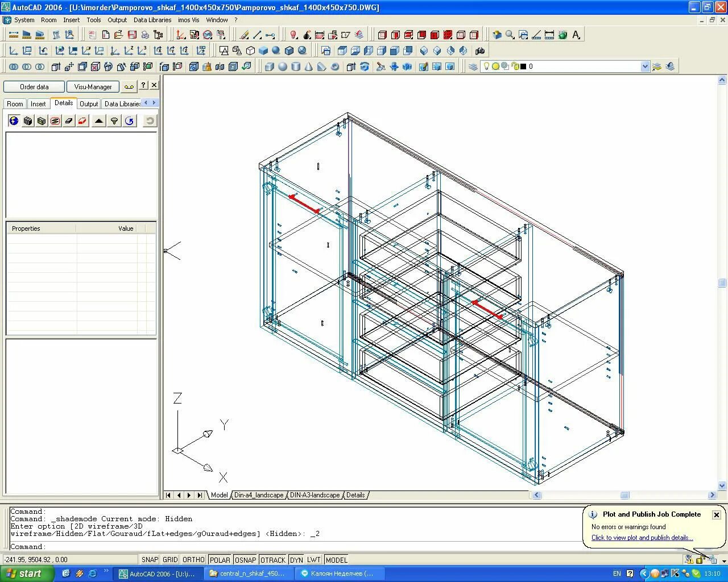This screenshot has width=728, height=582.
Task: Switch to Din-a4_landscape layout tab
Action: (259, 495)
